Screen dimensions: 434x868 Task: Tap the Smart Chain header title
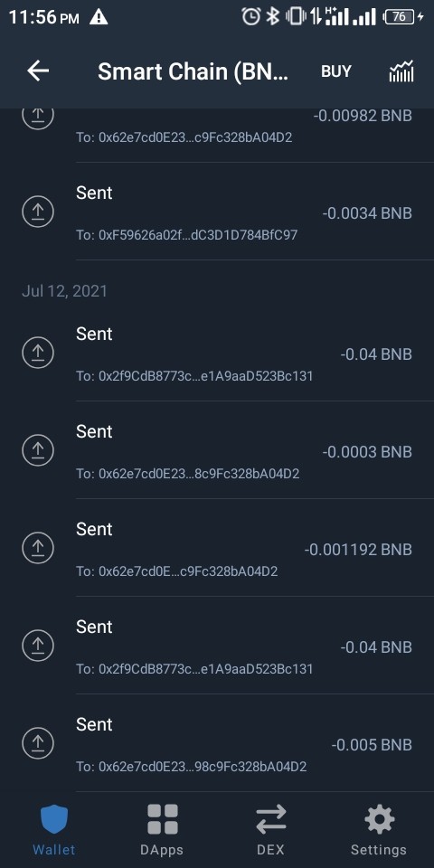193,71
